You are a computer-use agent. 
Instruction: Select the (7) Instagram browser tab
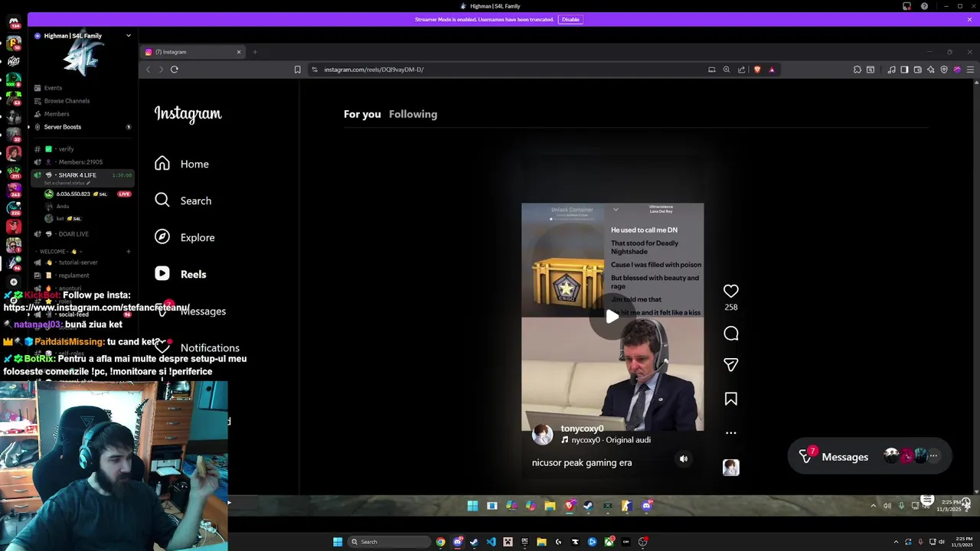pos(193,52)
